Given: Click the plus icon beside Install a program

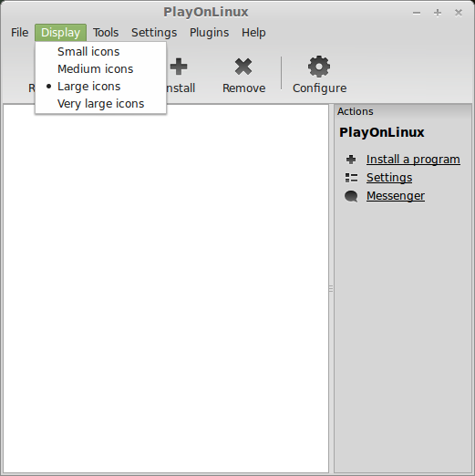Looking at the screenshot, I should click(351, 160).
